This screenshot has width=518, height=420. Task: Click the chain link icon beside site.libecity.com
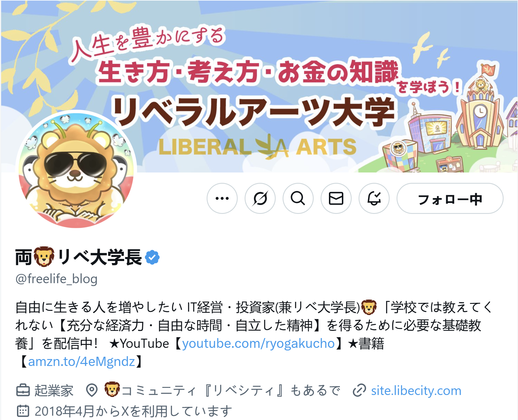(359, 390)
